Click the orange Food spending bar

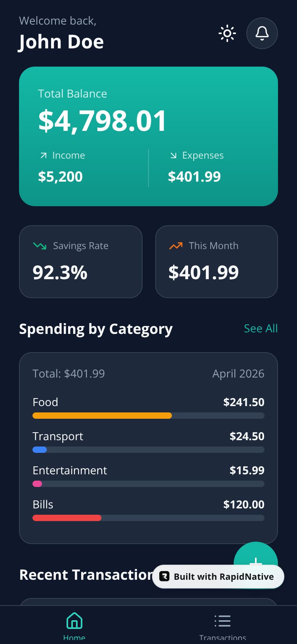102,416
